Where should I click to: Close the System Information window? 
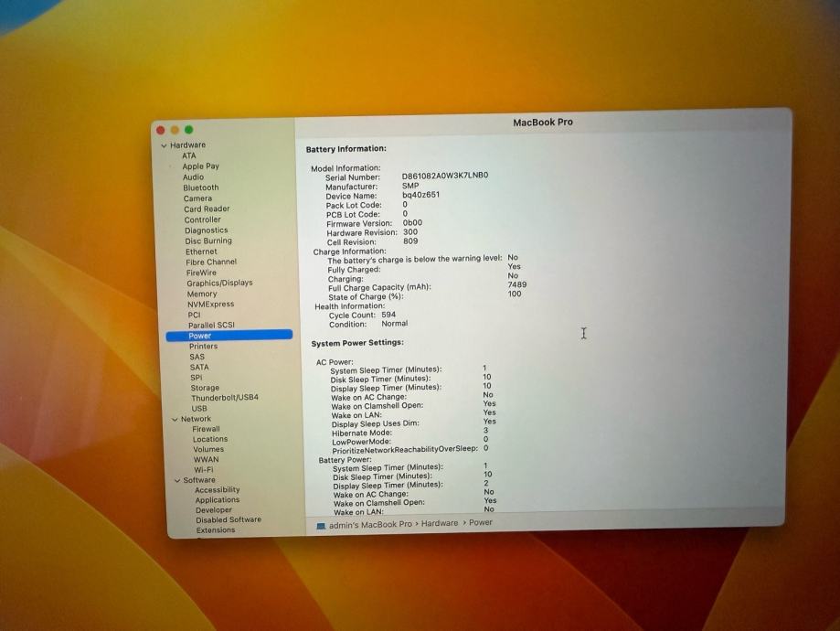coord(160,130)
